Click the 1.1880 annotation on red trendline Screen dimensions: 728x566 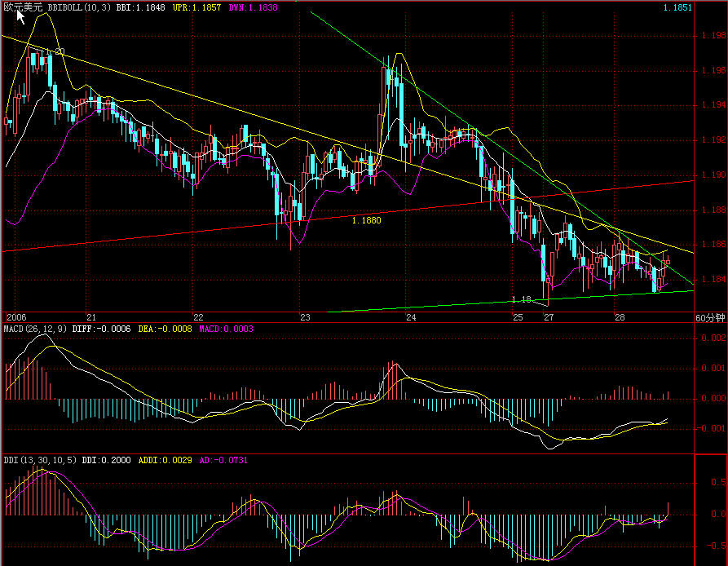(x=366, y=220)
